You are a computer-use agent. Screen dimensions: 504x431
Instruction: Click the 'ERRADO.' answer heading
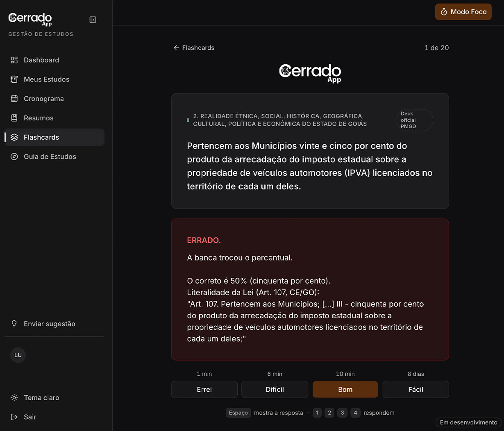click(x=204, y=240)
